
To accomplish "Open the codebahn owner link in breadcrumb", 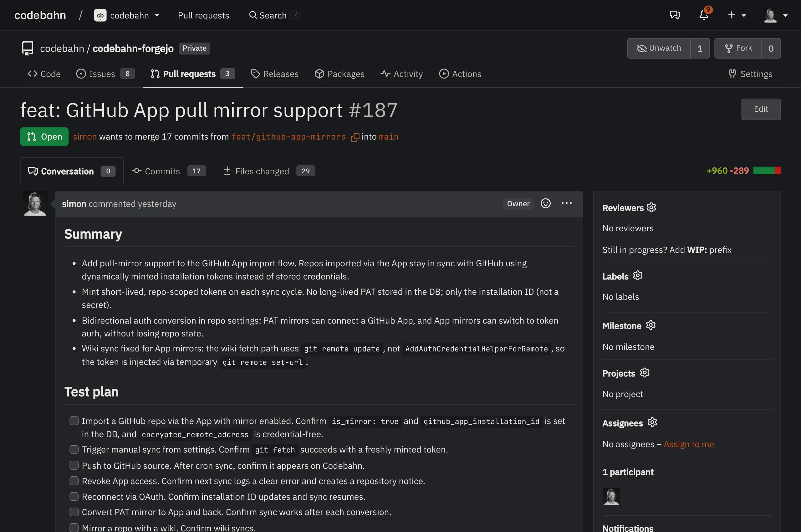I will click(62, 49).
